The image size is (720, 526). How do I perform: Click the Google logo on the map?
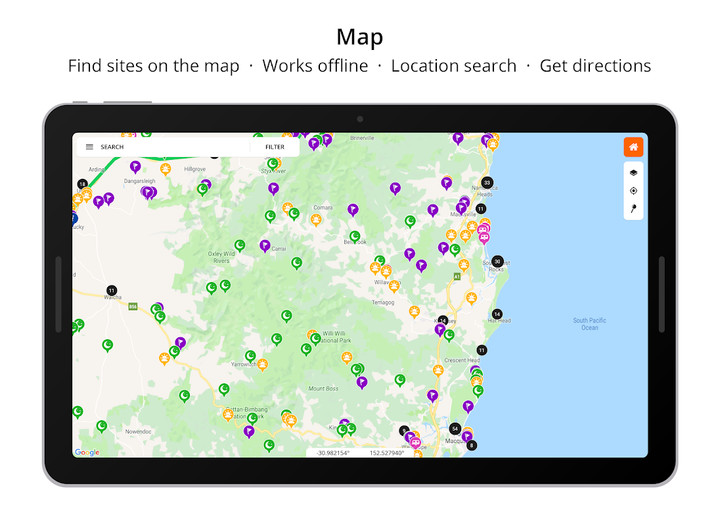[87, 452]
